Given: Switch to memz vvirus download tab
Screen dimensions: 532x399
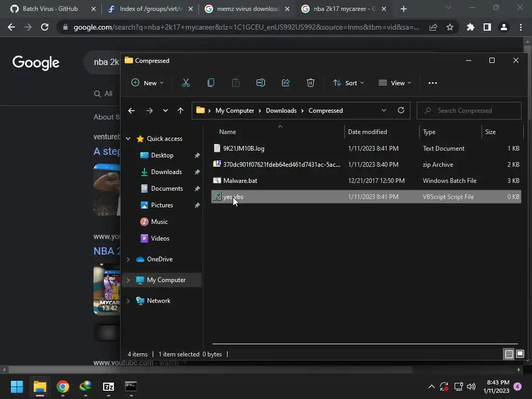Looking at the screenshot, I should (243, 9).
